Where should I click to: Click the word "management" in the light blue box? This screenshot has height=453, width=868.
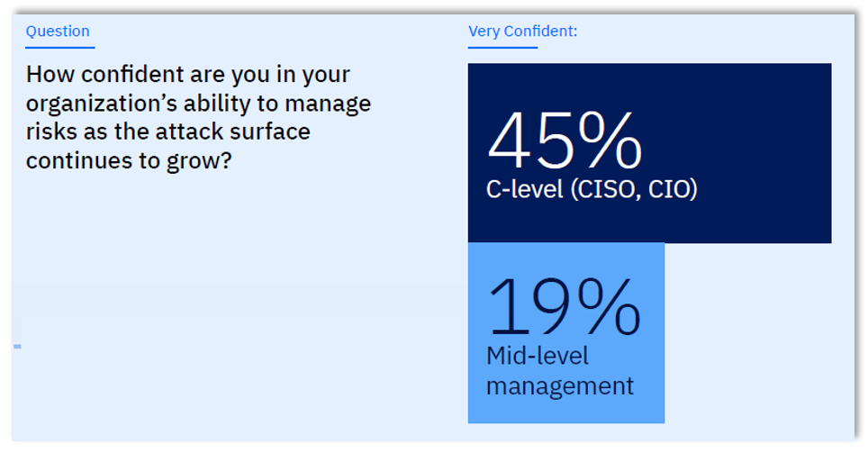(560, 386)
